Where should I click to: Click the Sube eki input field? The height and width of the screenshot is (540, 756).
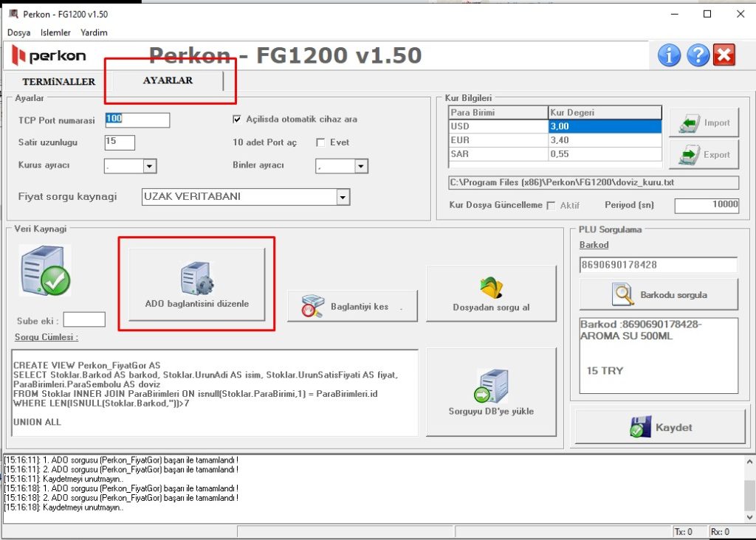pos(84,320)
